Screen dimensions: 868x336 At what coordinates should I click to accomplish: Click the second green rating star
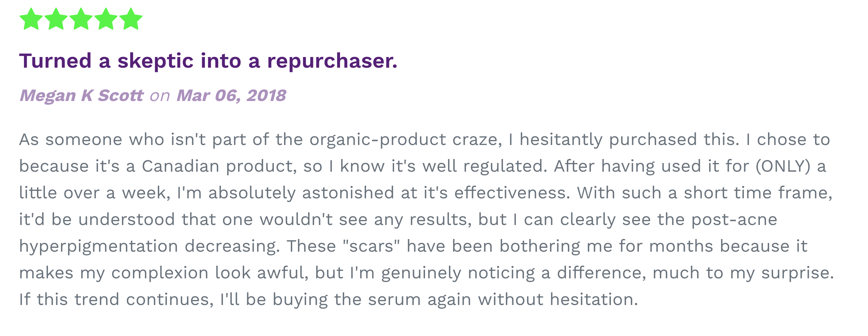click(56, 19)
